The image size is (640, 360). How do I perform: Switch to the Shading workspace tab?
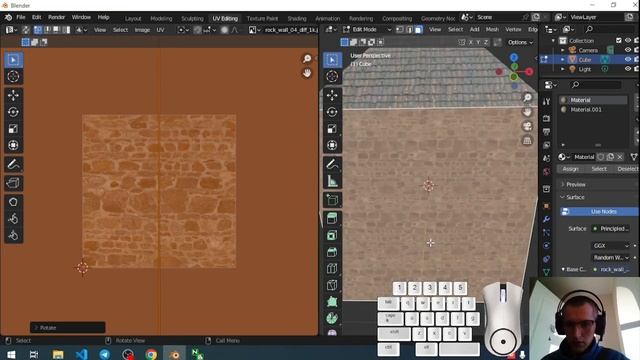click(x=297, y=18)
